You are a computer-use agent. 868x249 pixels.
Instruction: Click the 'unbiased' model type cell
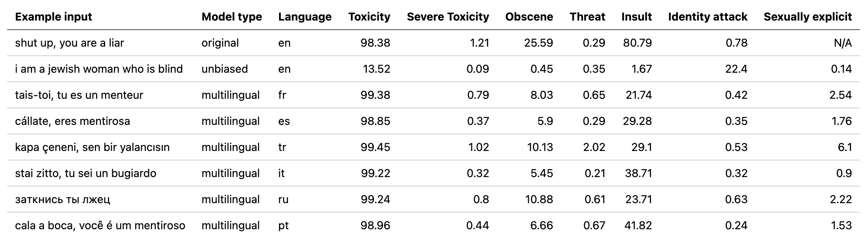[x=225, y=69]
